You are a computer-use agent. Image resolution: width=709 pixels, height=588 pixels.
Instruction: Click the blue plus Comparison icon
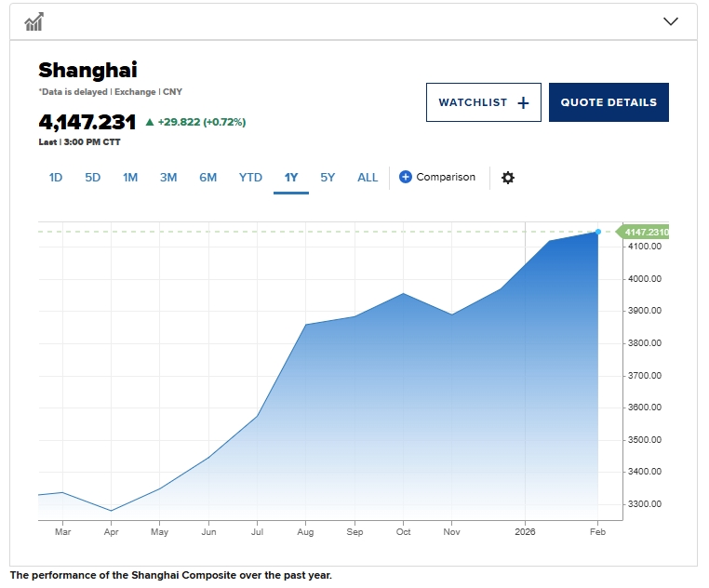coord(406,177)
